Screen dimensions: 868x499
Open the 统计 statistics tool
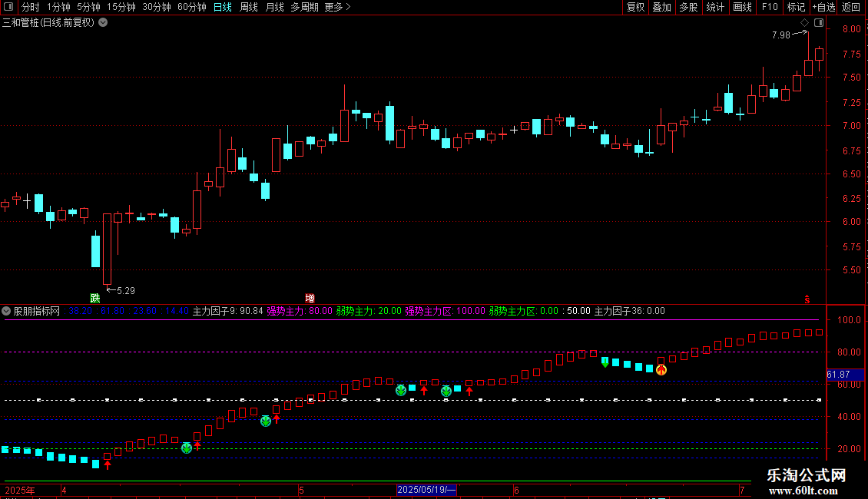pos(715,7)
